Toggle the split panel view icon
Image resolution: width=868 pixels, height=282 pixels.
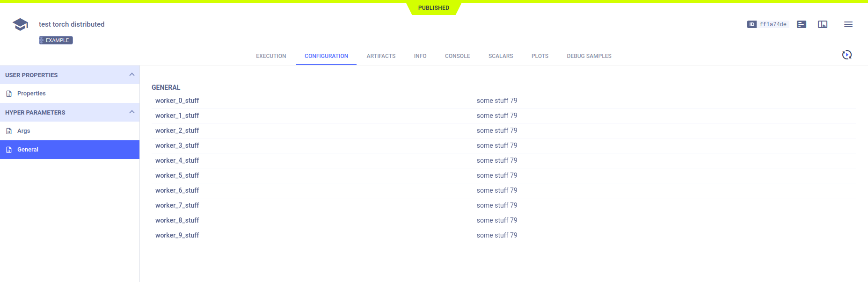point(822,24)
